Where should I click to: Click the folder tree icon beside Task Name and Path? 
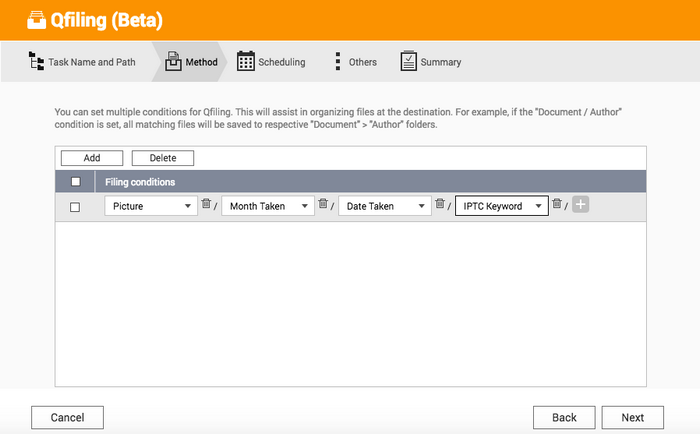point(36,61)
